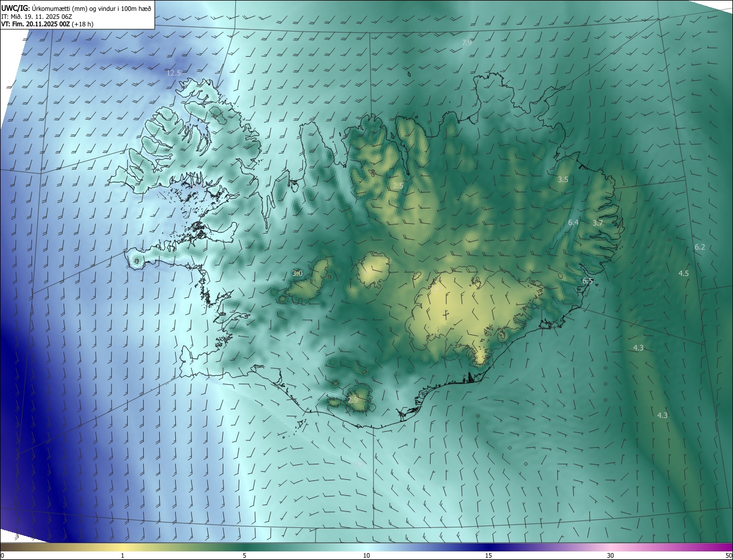Click the dark navy color scale segment above 15
The height and width of the screenshot is (560, 733).
pos(488,547)
